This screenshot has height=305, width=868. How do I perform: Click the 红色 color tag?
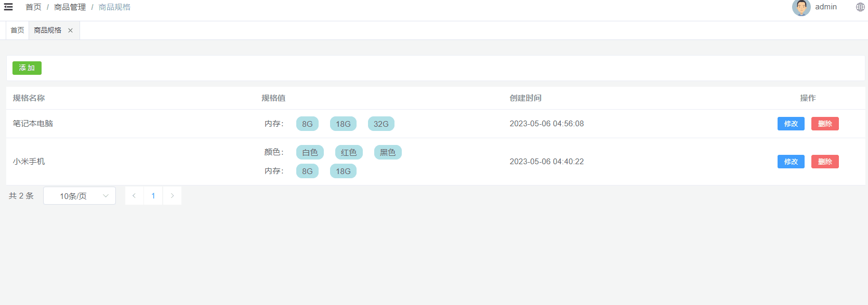(349, 153)
